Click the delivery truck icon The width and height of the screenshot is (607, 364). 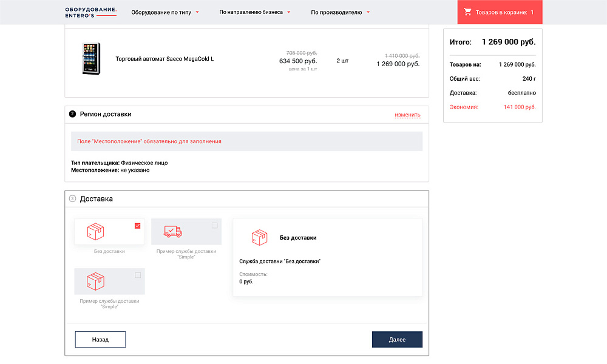click(x=173, y=231)
